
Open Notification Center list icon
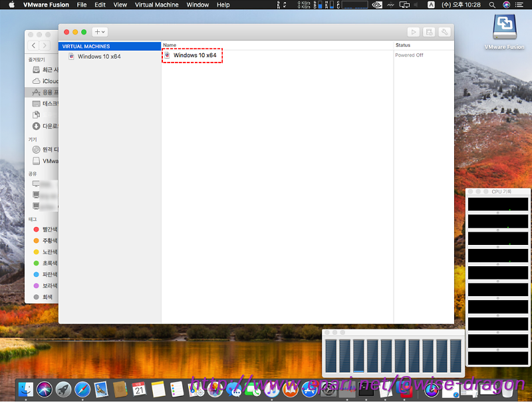click(x=519, y=5)
